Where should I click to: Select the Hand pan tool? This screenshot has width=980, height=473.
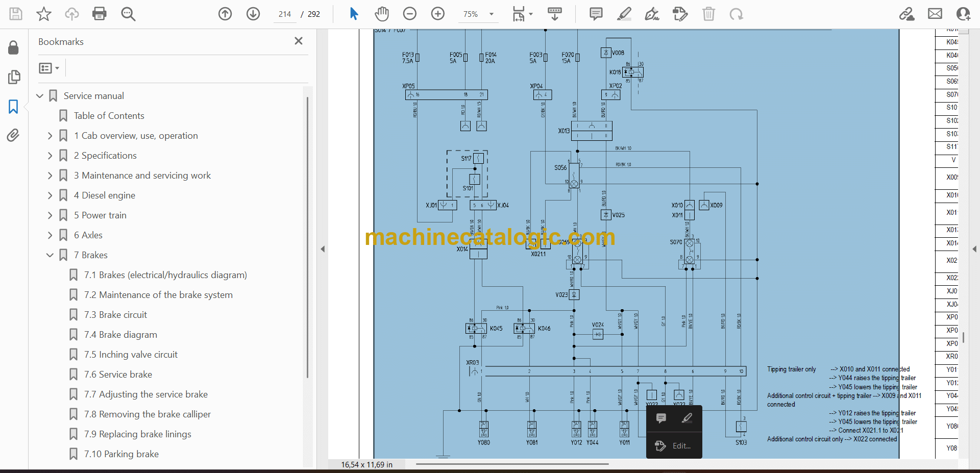tap(381, 14)
